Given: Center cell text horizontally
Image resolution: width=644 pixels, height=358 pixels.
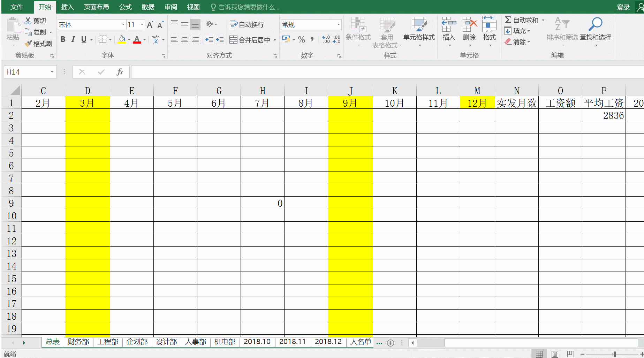Looking at the screenshot, I should (185, 40).
